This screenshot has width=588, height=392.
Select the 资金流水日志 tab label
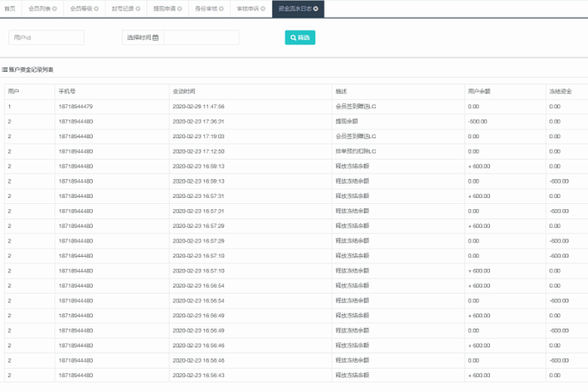[x=295, y=8]
